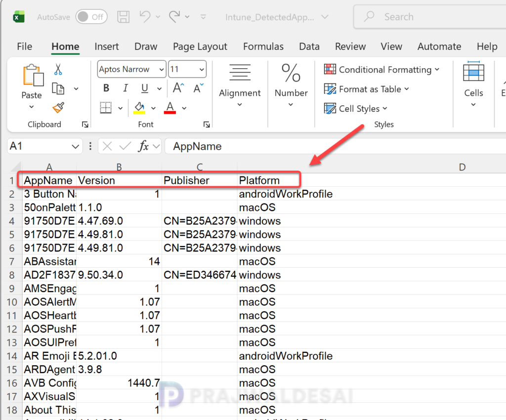Click the Select All corner triangle
The width and height of the screenshot is (506, 420).
(16, 167)
